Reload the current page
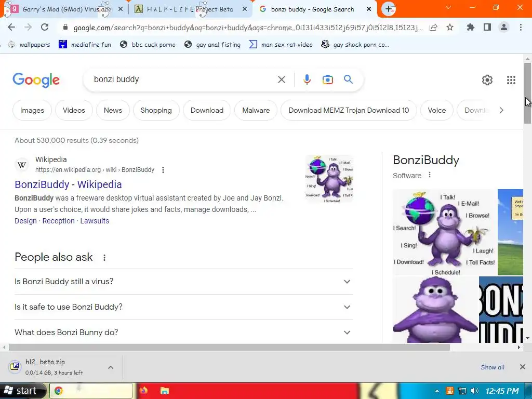 [45, 27]
